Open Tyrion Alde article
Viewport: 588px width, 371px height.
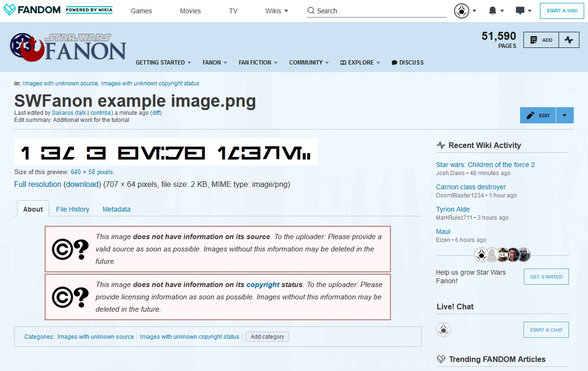tap(453, 209)
